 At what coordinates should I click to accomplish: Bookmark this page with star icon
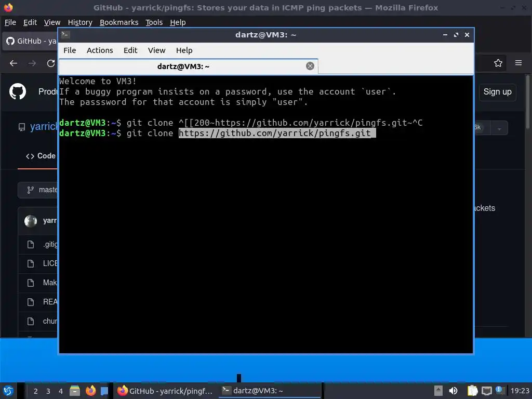coord(498,63)
